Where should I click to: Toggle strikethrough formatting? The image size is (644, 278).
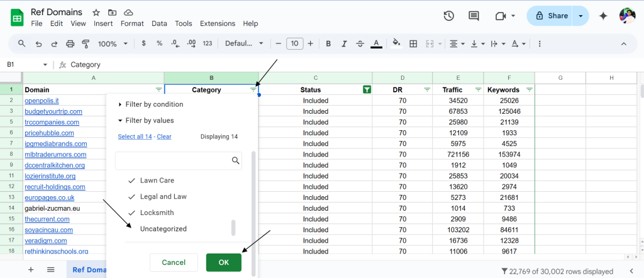point(360,43)
